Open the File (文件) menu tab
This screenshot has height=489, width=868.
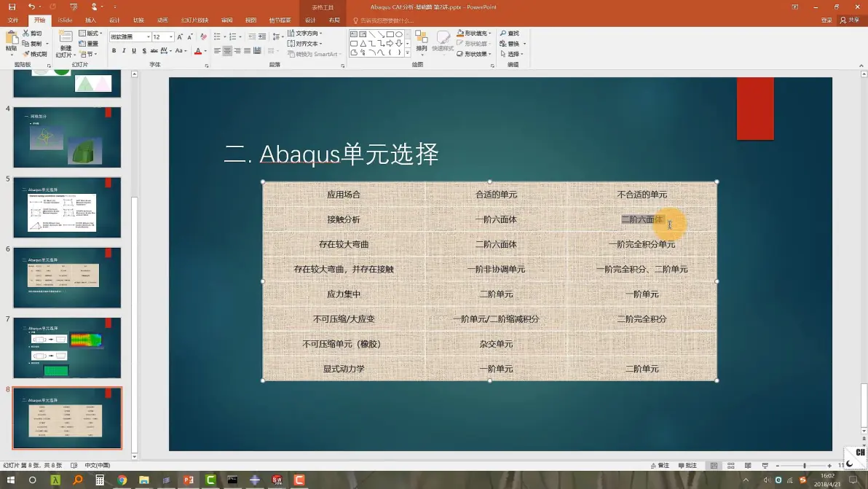tap(13, 20)
